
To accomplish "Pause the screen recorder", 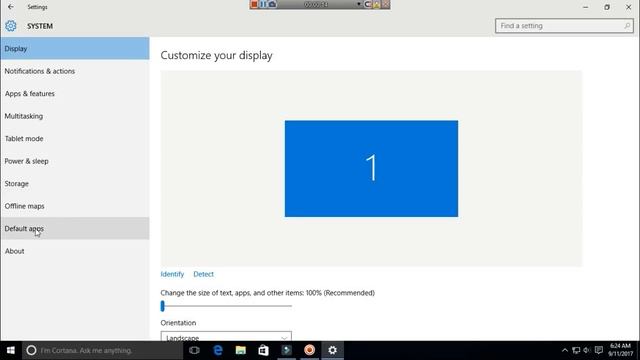I will pos(263,4).
